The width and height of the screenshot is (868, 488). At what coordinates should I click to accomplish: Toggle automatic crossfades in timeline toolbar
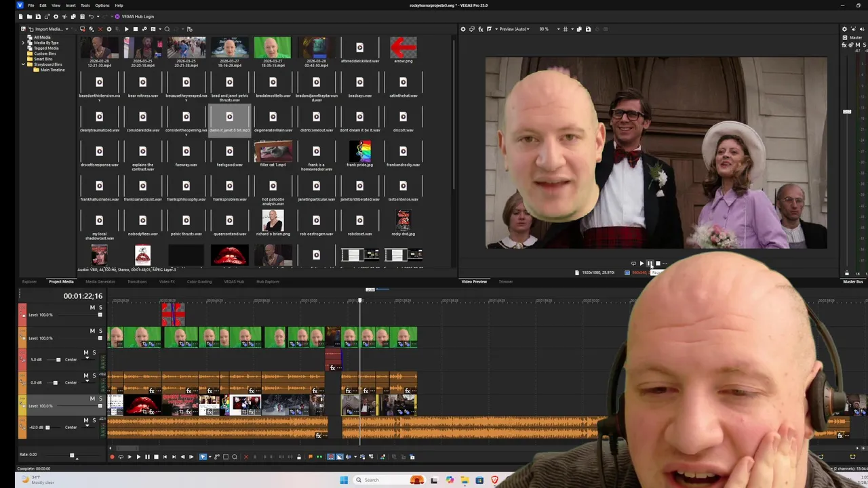[x=339, y=457]
